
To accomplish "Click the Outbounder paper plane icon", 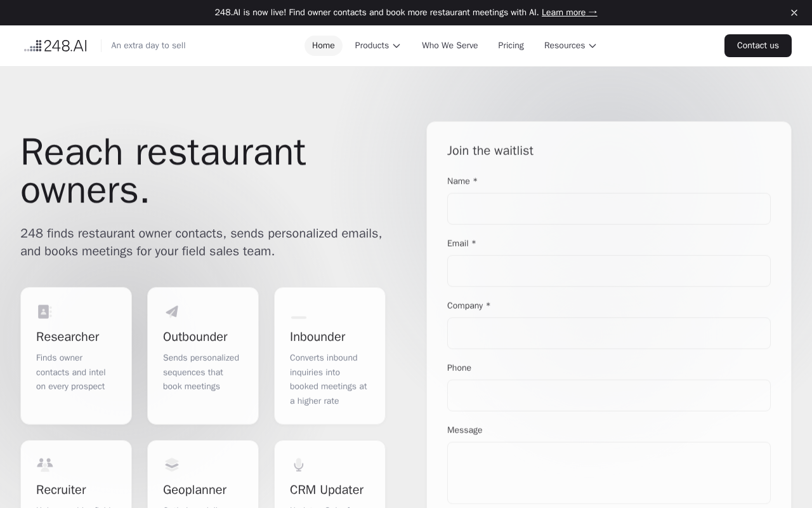I will pos(171,312).
